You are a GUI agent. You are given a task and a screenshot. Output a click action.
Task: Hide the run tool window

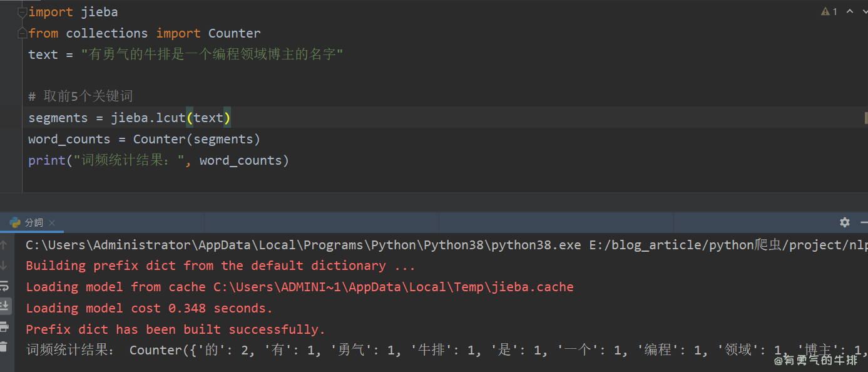864,222
